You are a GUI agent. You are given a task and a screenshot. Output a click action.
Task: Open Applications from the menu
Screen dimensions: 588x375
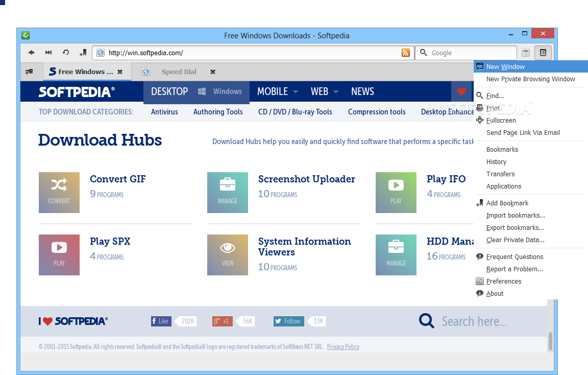531,186
